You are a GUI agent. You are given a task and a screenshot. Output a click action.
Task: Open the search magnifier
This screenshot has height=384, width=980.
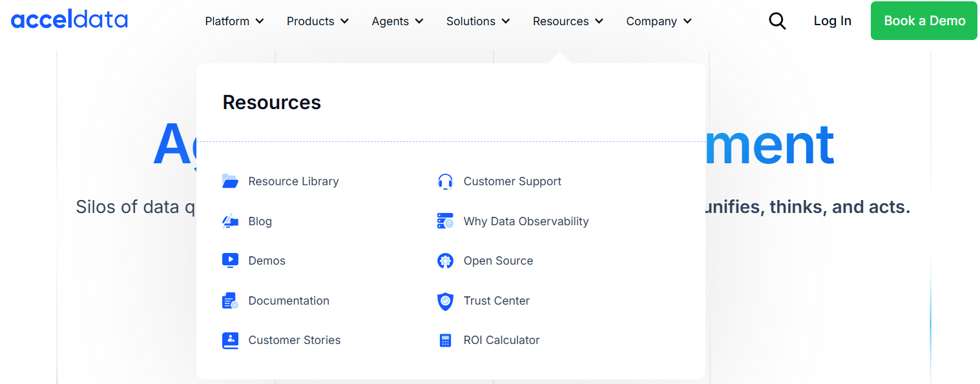coord(777,21)
